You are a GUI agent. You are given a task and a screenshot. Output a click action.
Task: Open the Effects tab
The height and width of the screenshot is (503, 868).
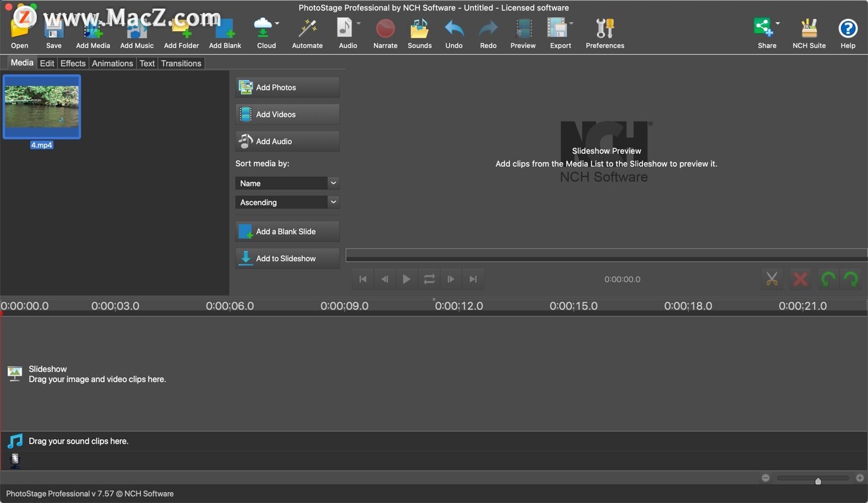coord(73,63)
